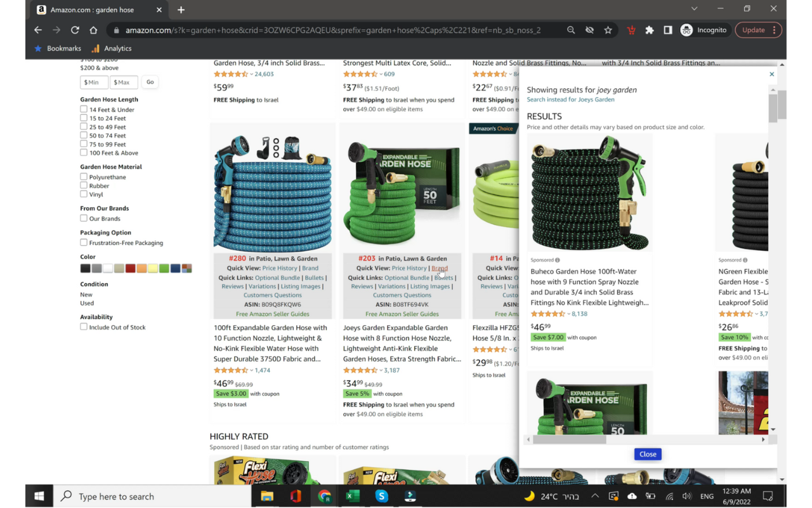Click the Wi-Fi network tray icon
Screen dimensions: 812x508
669,496
